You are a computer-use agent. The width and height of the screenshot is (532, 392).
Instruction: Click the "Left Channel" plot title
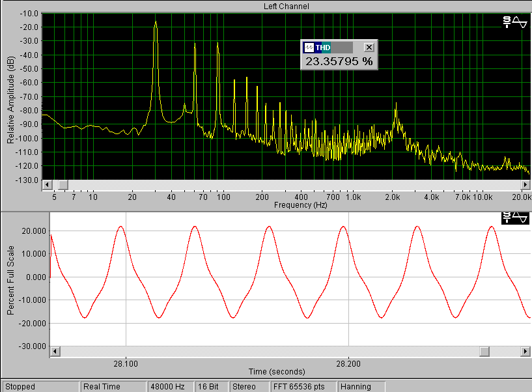click(287, 7)
